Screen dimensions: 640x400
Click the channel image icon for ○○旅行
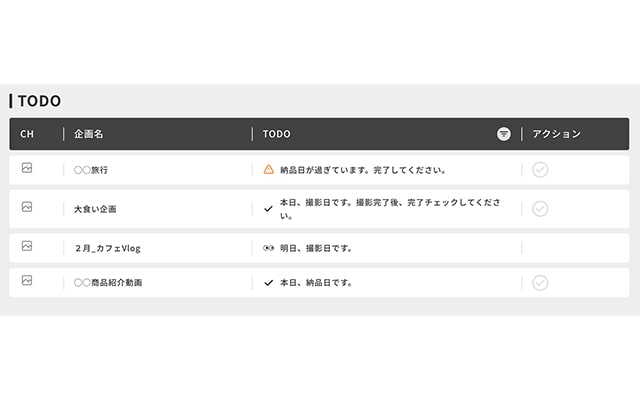[x=27, y=168]
